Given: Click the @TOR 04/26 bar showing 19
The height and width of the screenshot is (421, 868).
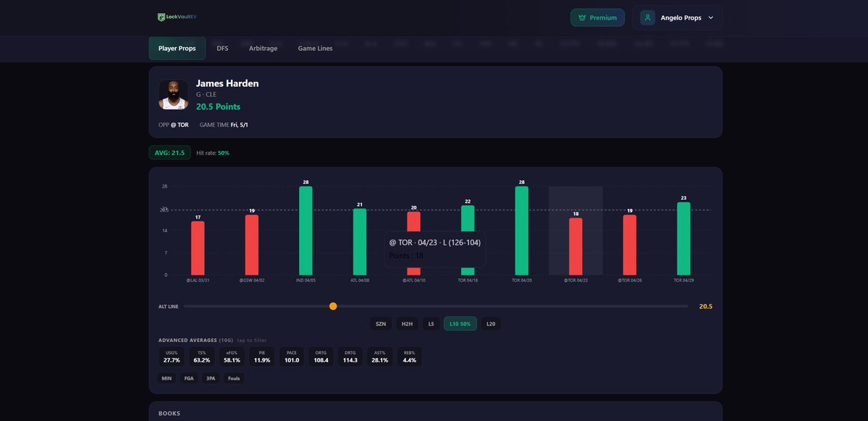Looking at the screenshot, I should tap(629, 245).
